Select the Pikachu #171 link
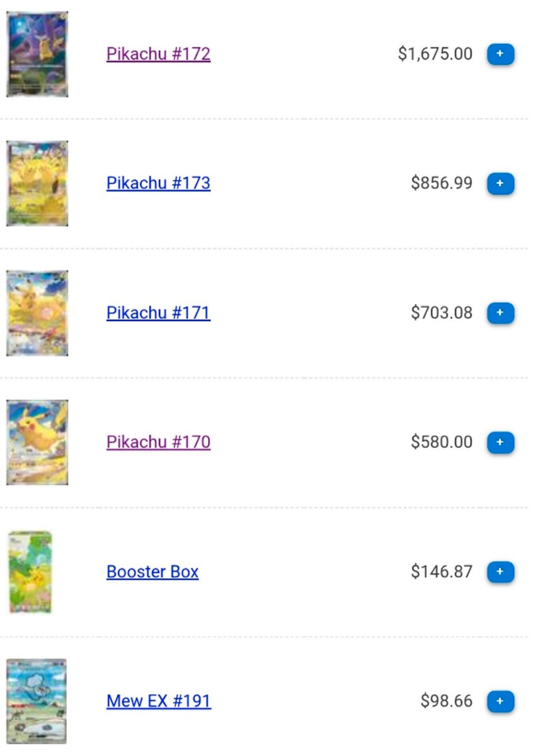The height and width of the screenshot is (756, 552). click(x=158, y=313)
